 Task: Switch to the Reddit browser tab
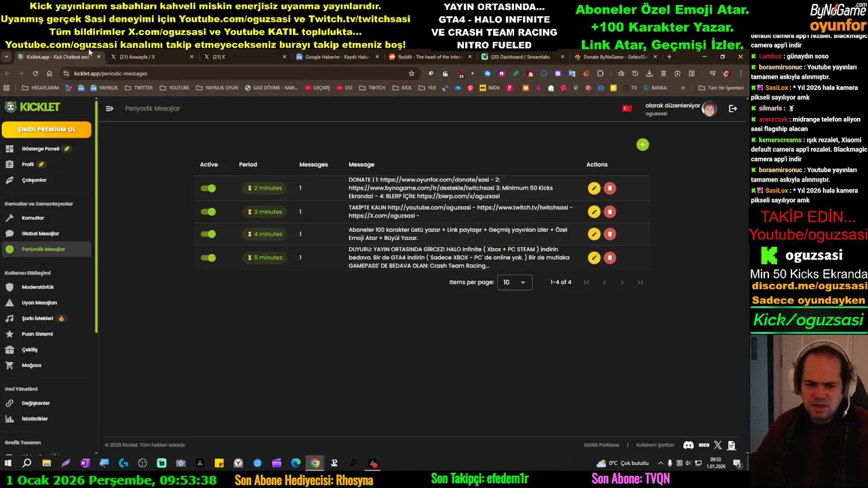tap(429, 57)
